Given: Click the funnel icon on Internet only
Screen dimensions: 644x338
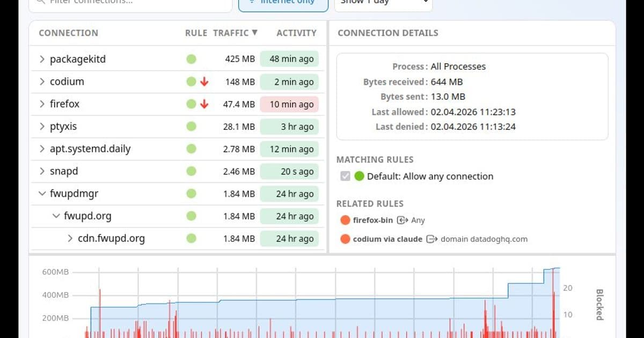Looking at the screenshot, I should point(253,2).
